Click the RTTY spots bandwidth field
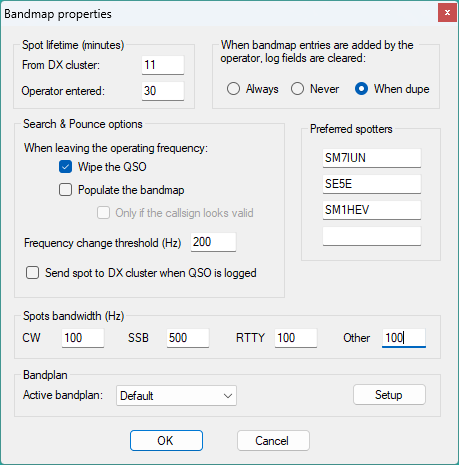The height and width of the screenshot is (465, 459). tap(296, 338)
